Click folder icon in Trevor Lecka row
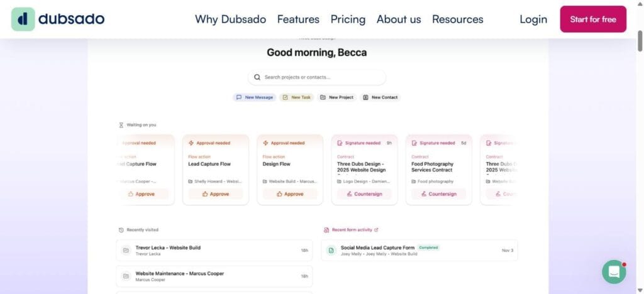This screenshot has width=644, height=294. tap(126, 250)
